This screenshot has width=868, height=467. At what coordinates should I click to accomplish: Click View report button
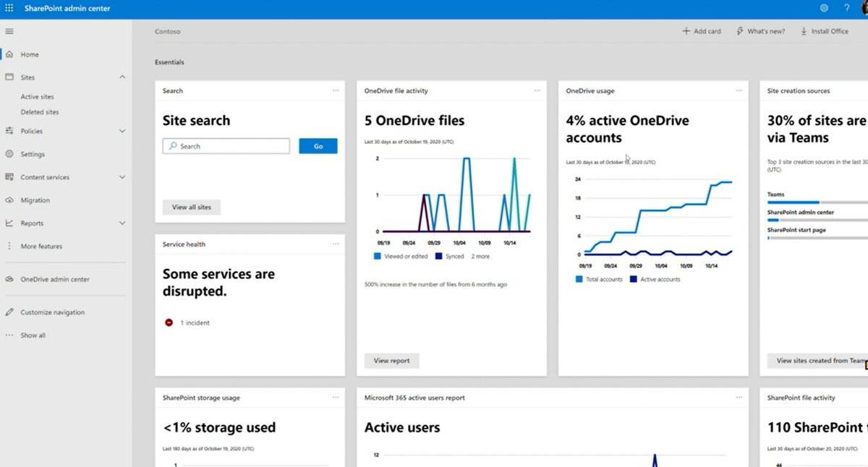391,361
